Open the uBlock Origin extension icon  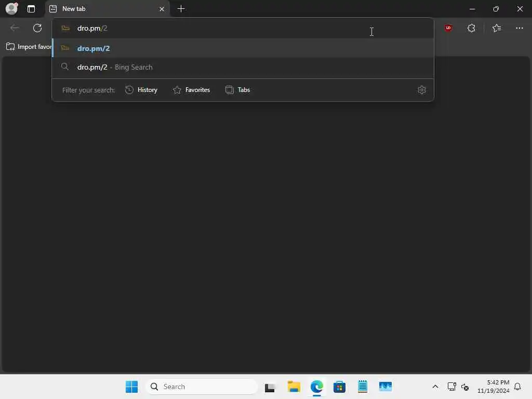click(x=448, y=28)
